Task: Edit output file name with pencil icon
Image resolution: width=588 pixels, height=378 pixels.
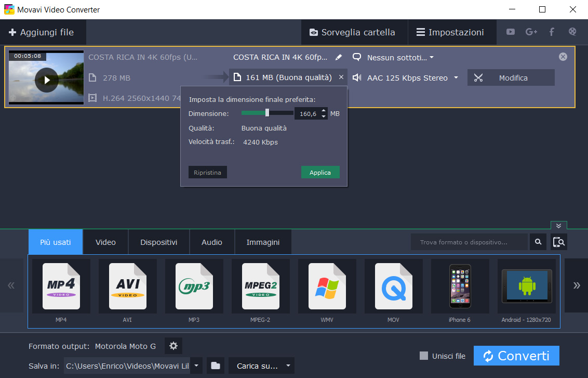Action: (338, 57)
